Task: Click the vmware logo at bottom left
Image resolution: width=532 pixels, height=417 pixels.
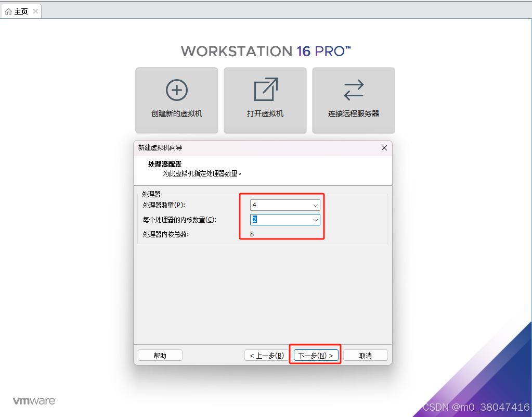Action: 34,401
